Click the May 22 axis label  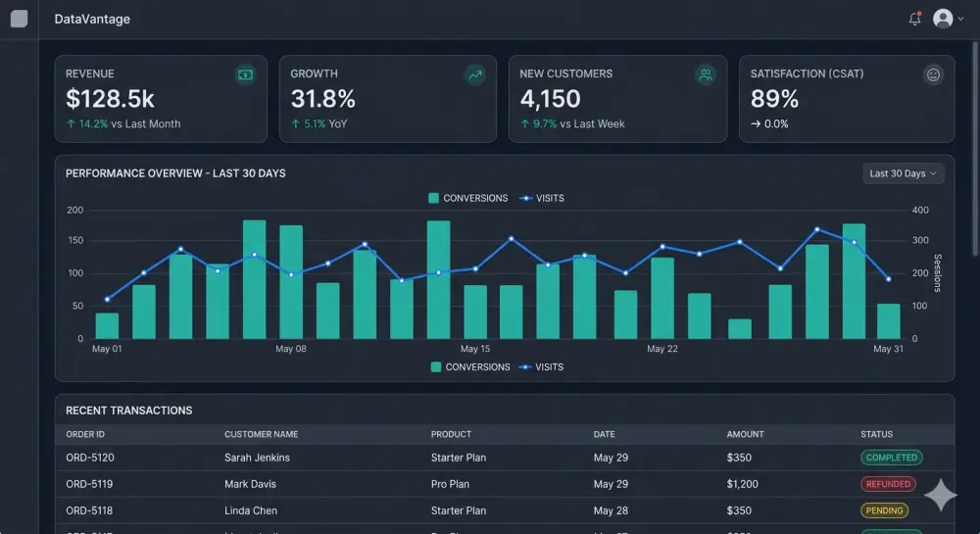pos(661,349)
